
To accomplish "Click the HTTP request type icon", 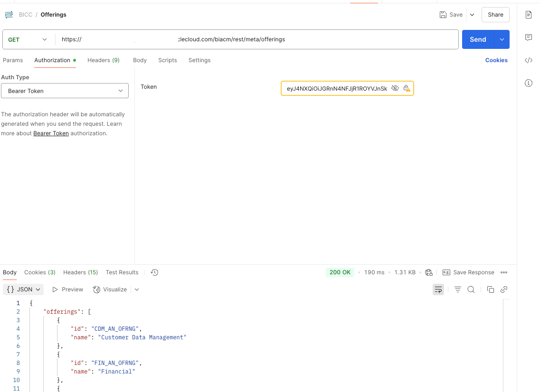I will click(x=9, y=14).
